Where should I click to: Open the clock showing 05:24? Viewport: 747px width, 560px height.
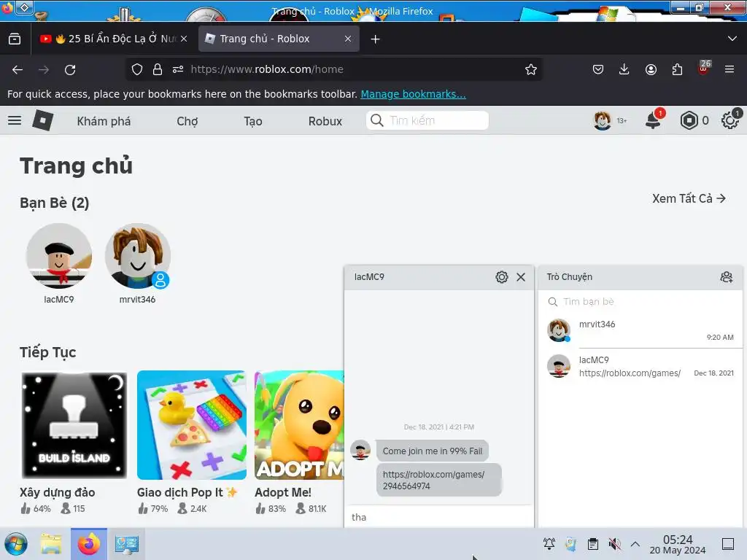(678, 544)
